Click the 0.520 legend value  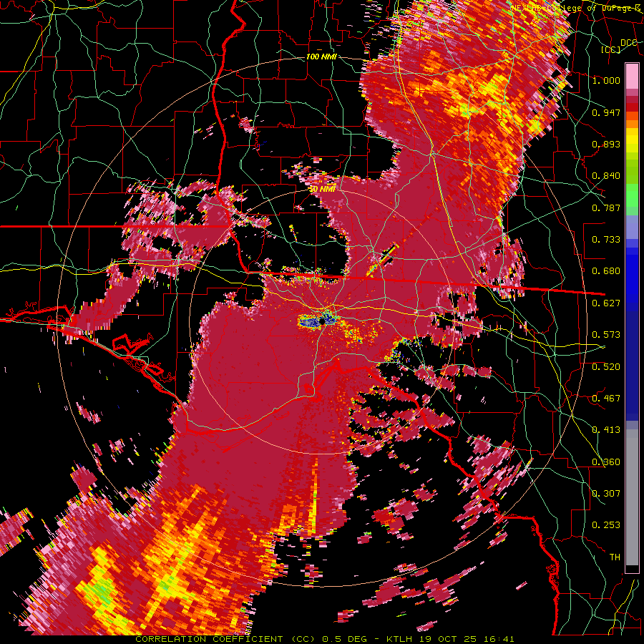pos(606,366)
